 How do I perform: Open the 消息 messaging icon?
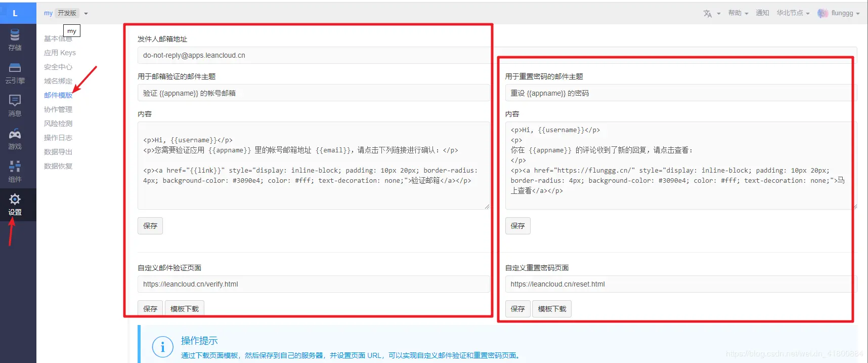click(15, 100)
